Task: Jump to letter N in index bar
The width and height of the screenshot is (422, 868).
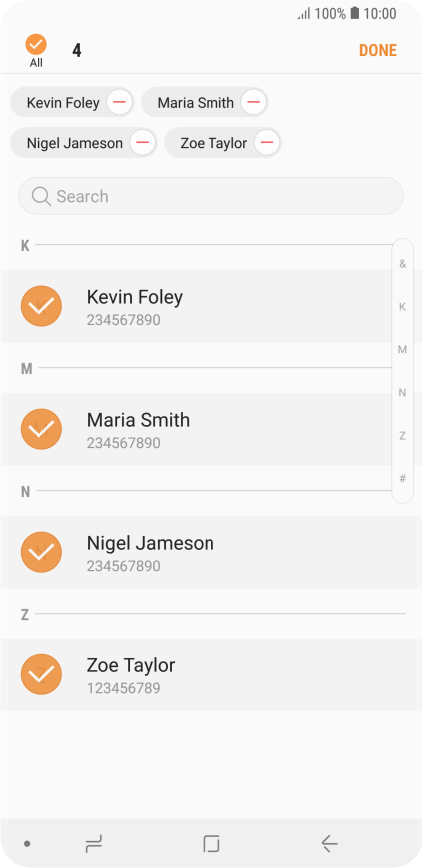Action: (403, 393)
